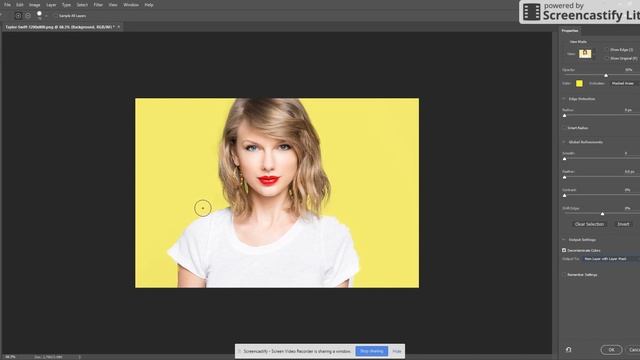Click the Cancel button
This screenshot has height=360, width=640.
click(633, 350)
